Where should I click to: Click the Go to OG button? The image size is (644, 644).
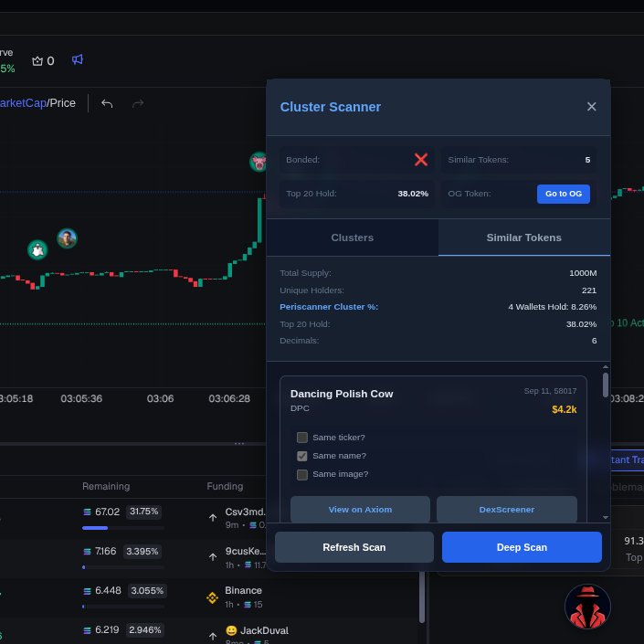[x=563, y=194]
